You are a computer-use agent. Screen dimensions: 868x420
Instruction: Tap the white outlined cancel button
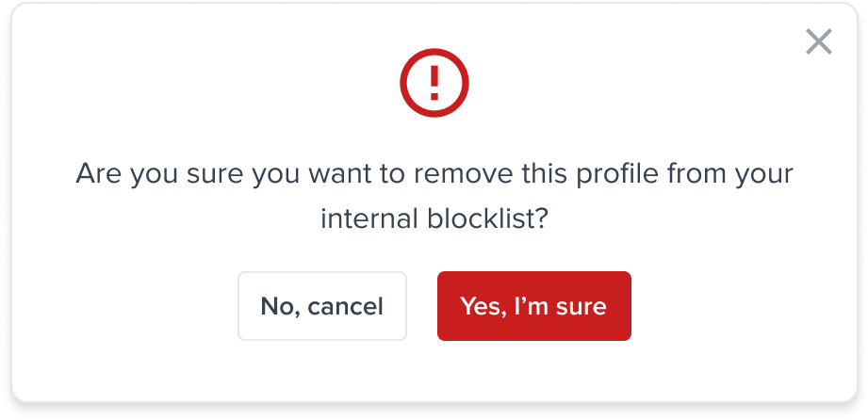(321, 306)
